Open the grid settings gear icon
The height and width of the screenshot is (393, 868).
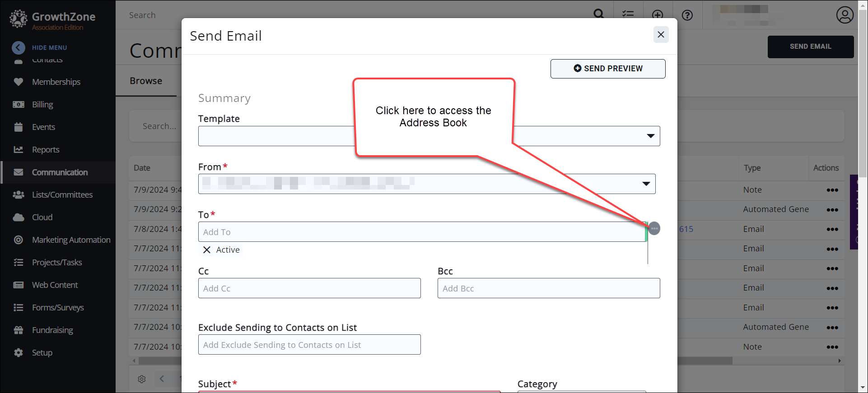pos(142,379)
